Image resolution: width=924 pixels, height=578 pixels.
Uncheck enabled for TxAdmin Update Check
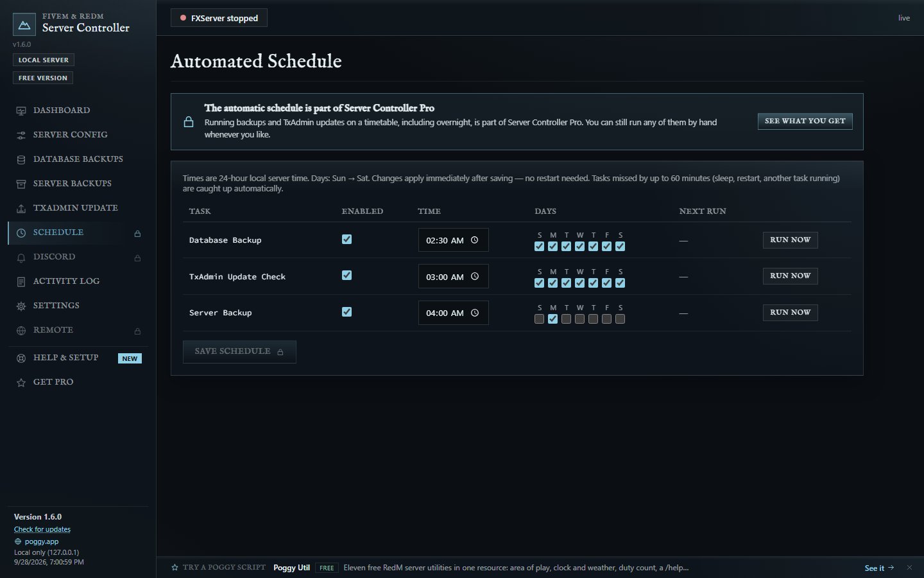[x=346, y=275]
